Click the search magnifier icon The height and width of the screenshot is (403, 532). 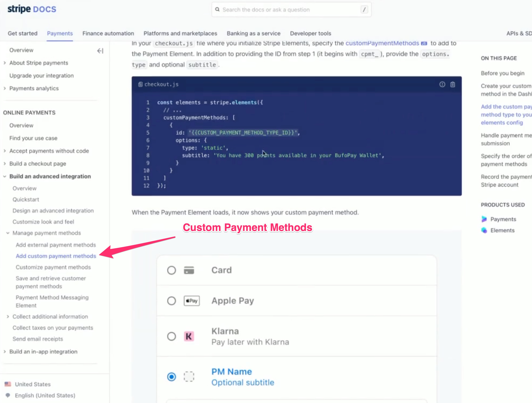click(x=217, y=9)
